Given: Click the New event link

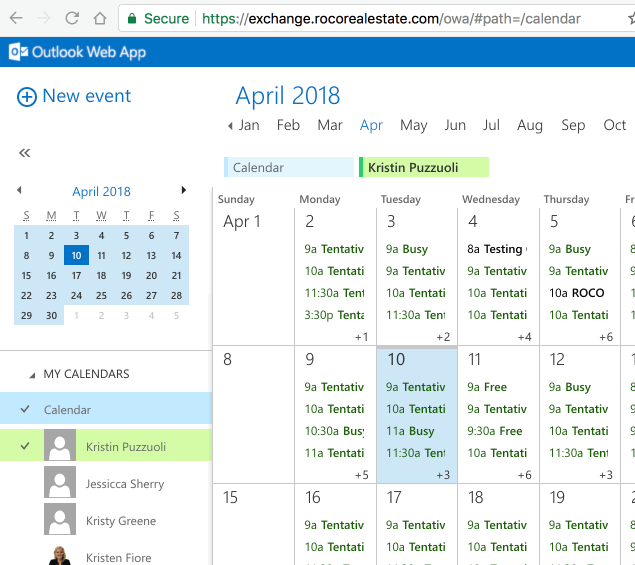Looking at the screenshot, I should pyautogui.click(x=87, y=96).
